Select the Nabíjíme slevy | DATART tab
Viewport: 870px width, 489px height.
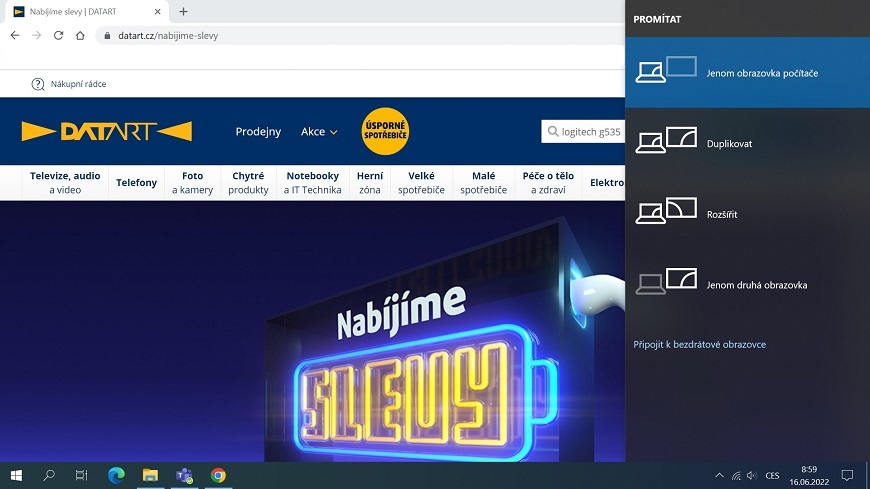(x=87, y=11)
